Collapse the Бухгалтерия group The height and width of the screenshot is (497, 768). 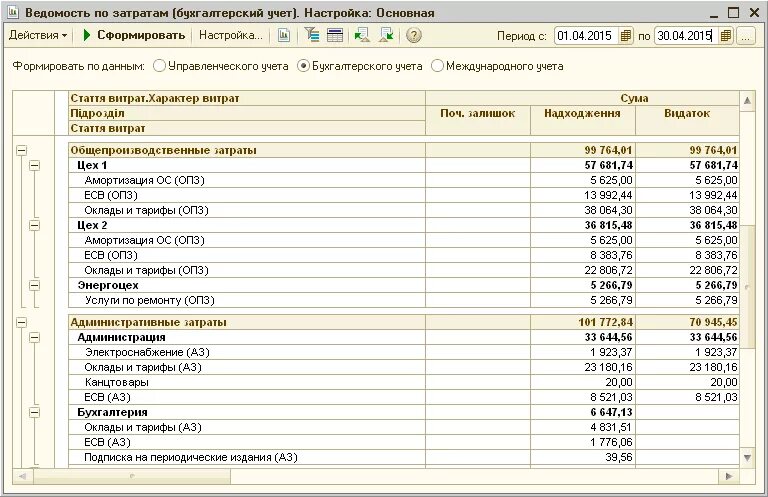tap(34, 412)
